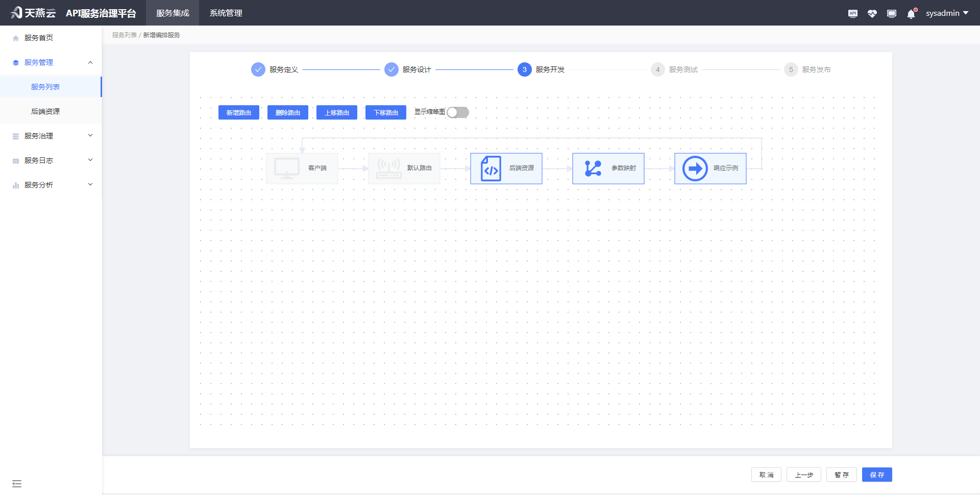Open the notification bell with red badge
Viewport: 980px width, 495px height.
coord(911,13)
